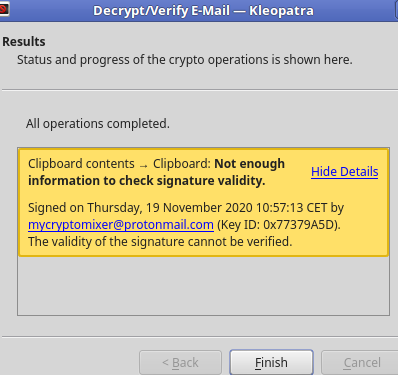Select the yellow signature result box
398x375 pixels.
click(x=204, y=202)
